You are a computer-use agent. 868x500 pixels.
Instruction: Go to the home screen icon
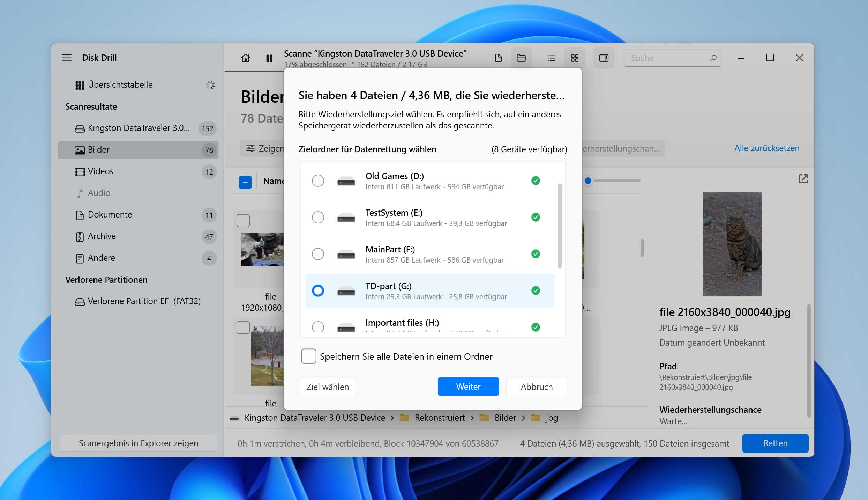pyautogui.click(x=246, y=58)
